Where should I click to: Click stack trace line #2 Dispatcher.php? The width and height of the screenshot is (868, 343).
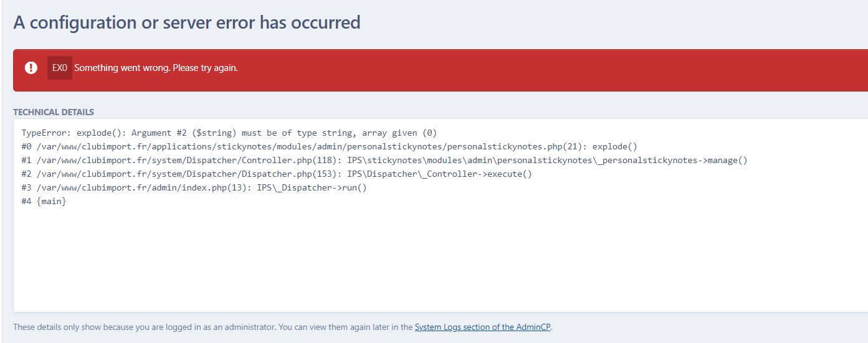(x=277, y=174)
